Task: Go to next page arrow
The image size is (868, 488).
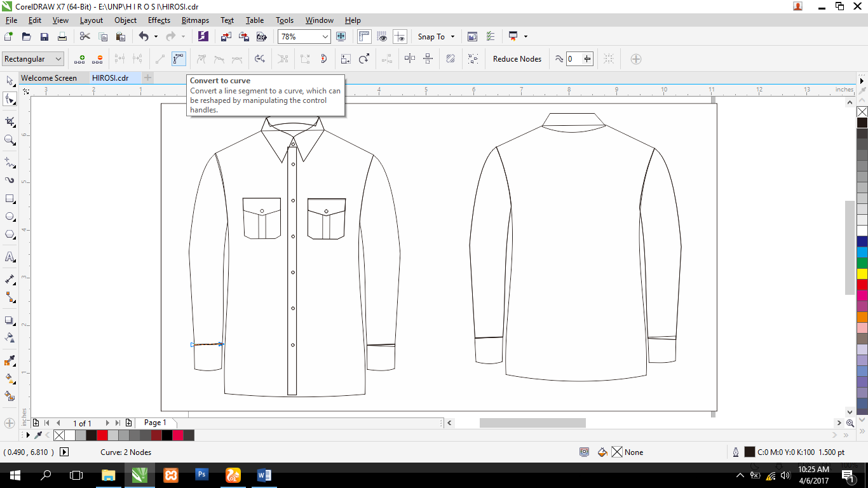Action: pos(107,423)
